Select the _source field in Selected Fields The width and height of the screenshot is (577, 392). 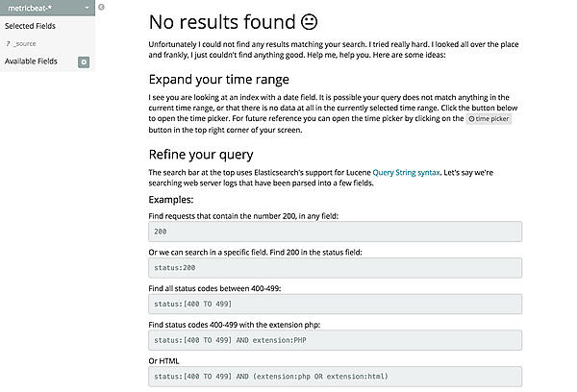coord(26,44)
